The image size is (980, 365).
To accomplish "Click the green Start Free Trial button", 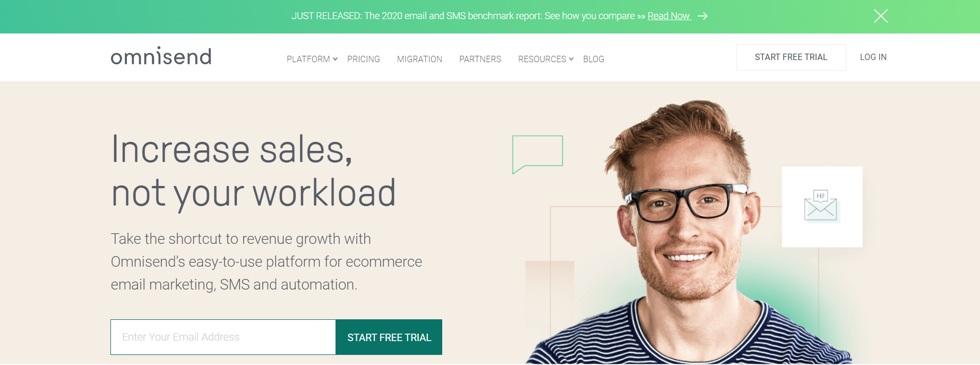I will click(x=389, y=337).
